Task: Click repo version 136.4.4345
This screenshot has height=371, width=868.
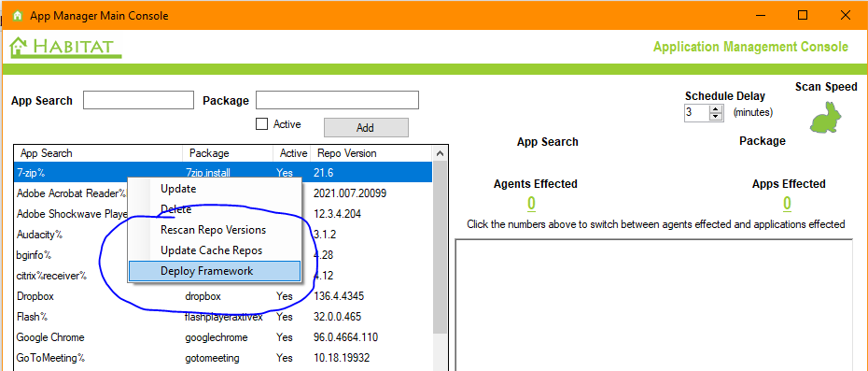Action: click(x=339, y=296)
